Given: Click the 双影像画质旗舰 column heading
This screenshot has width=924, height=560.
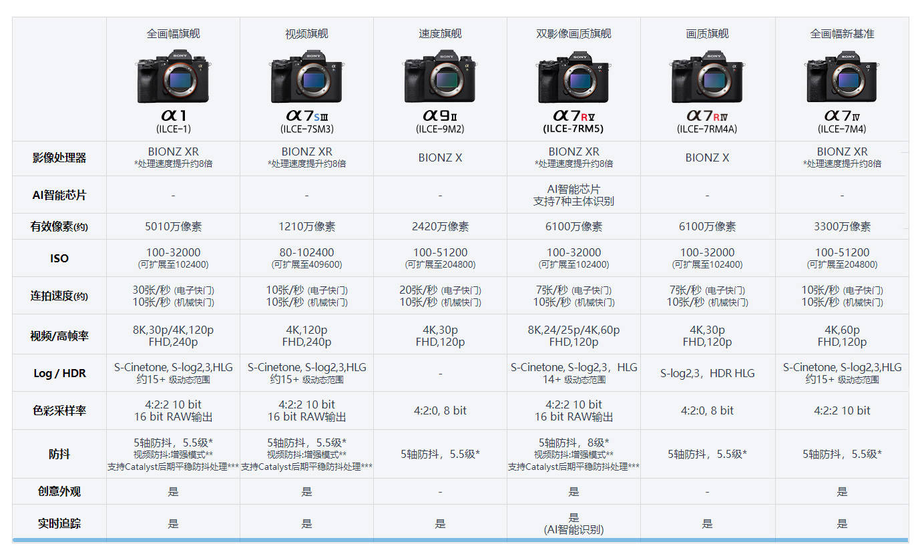Looking at the screenshot, I should 574,33.
